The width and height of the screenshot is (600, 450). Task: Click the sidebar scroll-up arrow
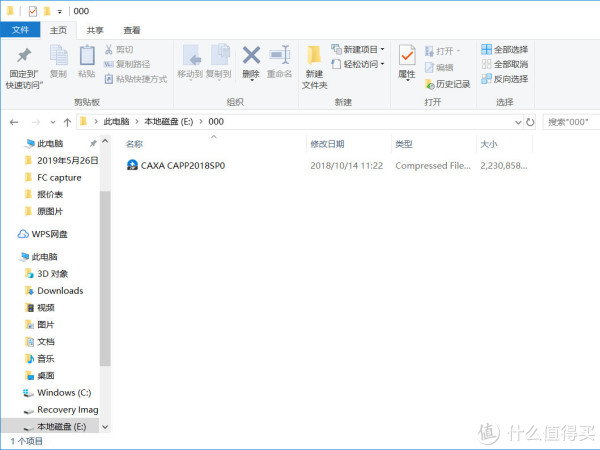click(x=105, y=141)
